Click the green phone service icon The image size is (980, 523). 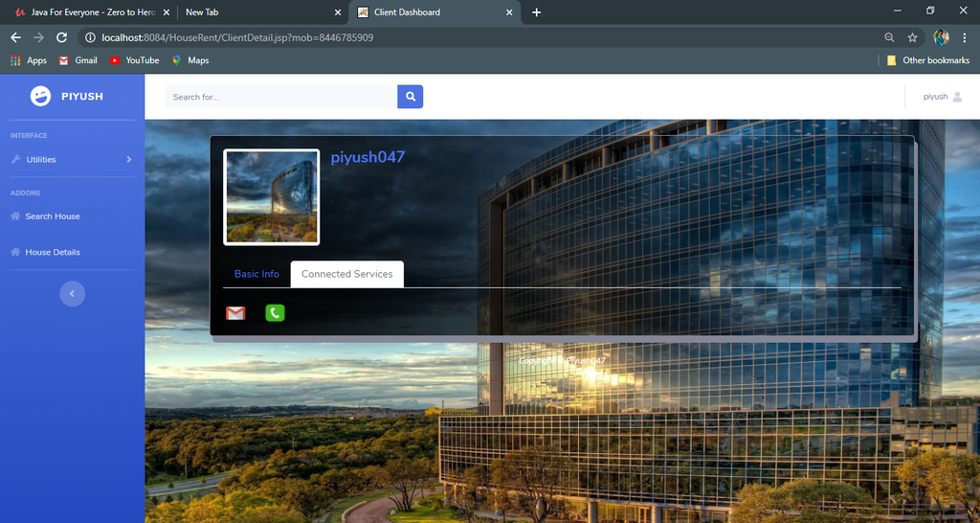tap(275, 313)
